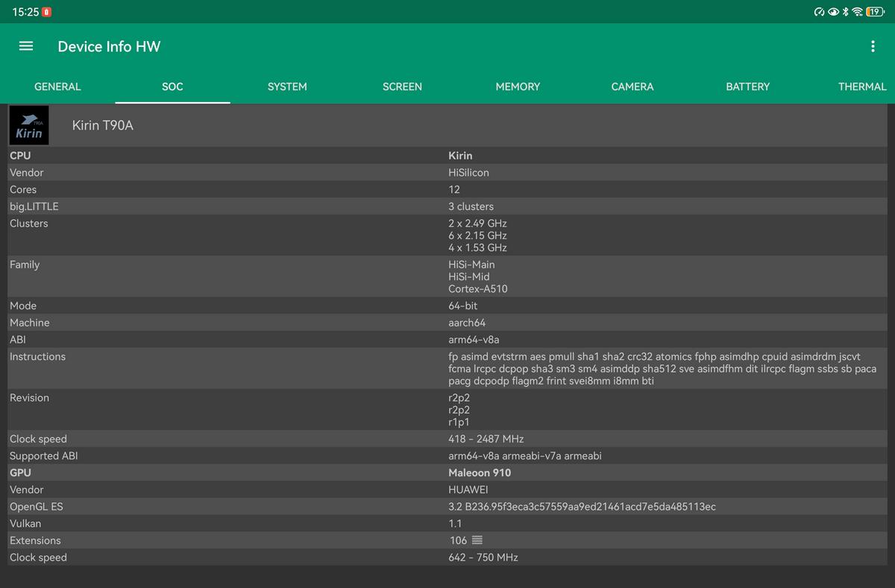Select the 6 x 2.15 GHz cluster line

tap(477, 235)
